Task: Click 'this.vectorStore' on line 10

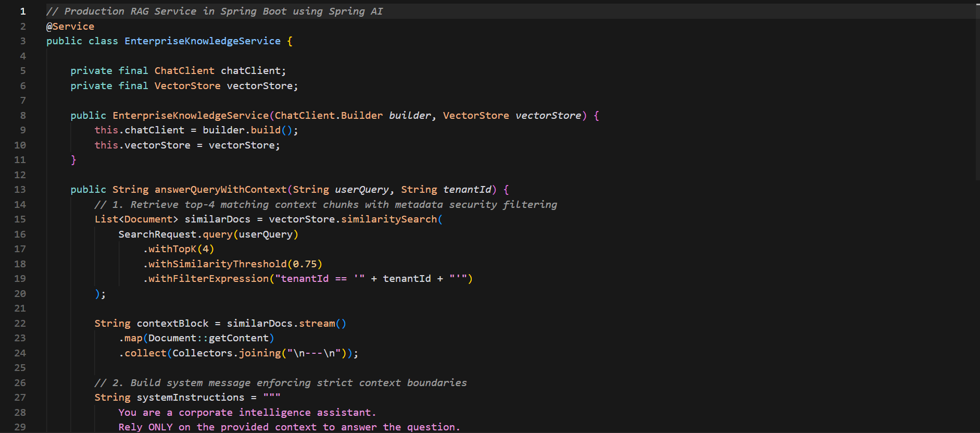Action: (143, 145)
